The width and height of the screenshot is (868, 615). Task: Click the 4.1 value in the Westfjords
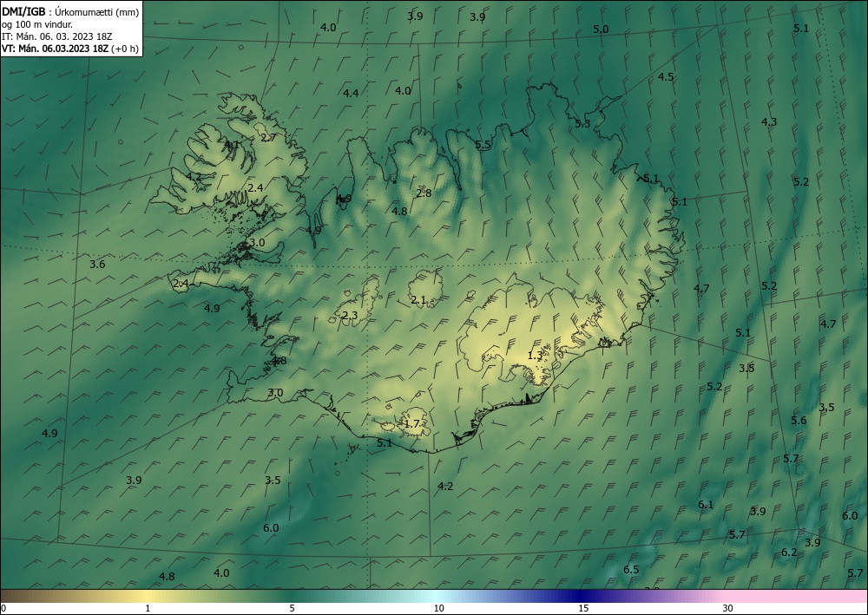click(232, 145)
